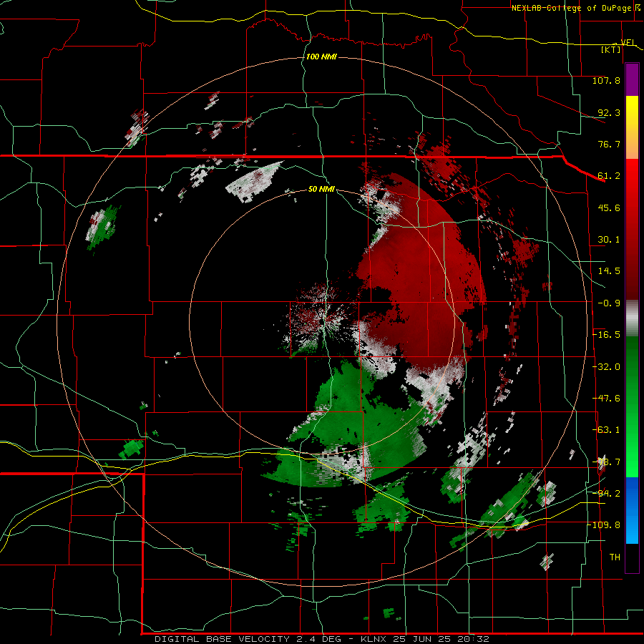The width and height of the screenshot is (644, 644).
Task: Click the -63.1 velocity scale value
Action: tap(606, 430)
